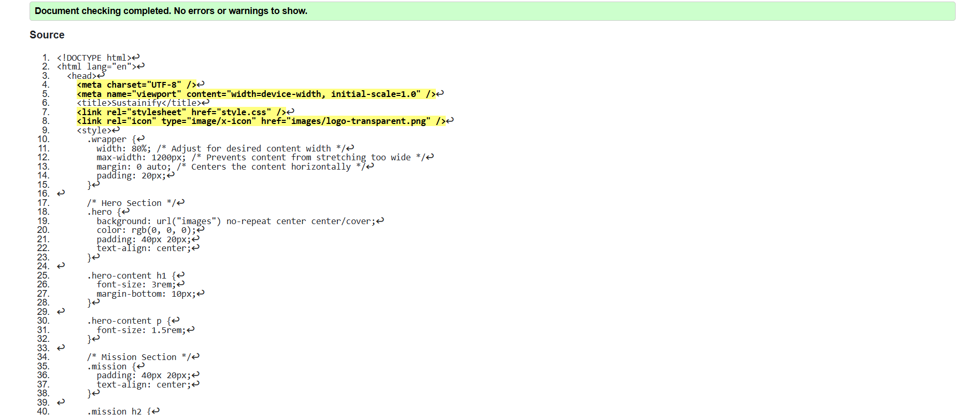Select the .hero-content h1 selector
The width and height of the screenshot is (980, 415).
pyautogui.click(x=136, y=275)
